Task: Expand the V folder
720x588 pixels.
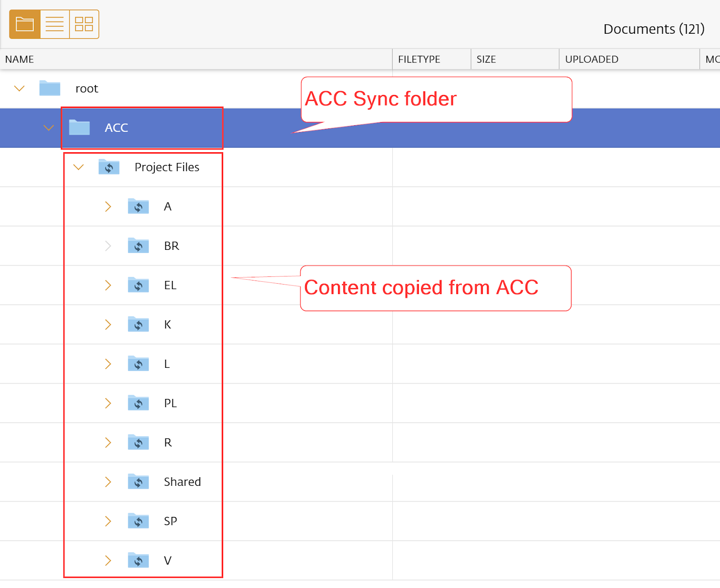Action: click(x=108, y=561)
